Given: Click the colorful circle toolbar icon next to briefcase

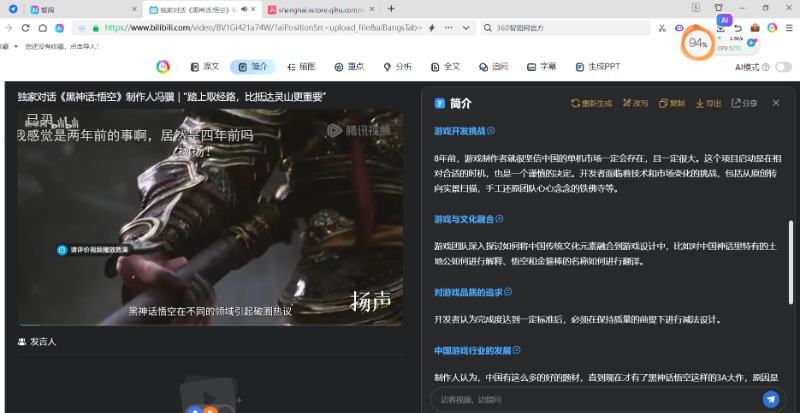Looking at the screenshot, I should [x=772, y=28].
